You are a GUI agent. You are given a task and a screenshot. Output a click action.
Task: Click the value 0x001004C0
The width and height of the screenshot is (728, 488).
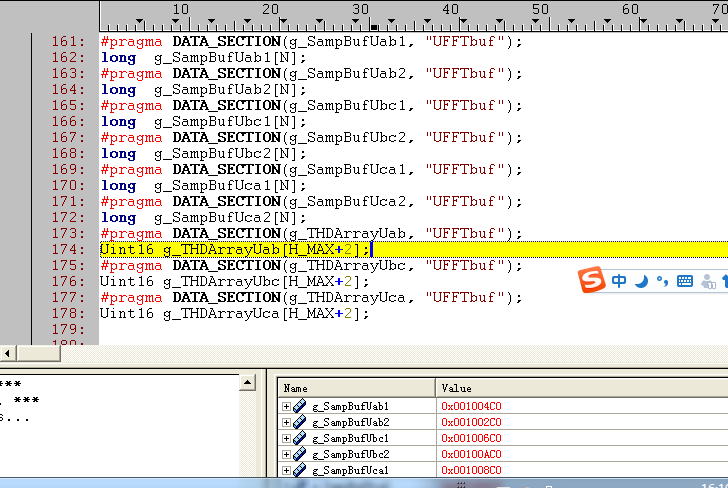click(x=471, y=406)
